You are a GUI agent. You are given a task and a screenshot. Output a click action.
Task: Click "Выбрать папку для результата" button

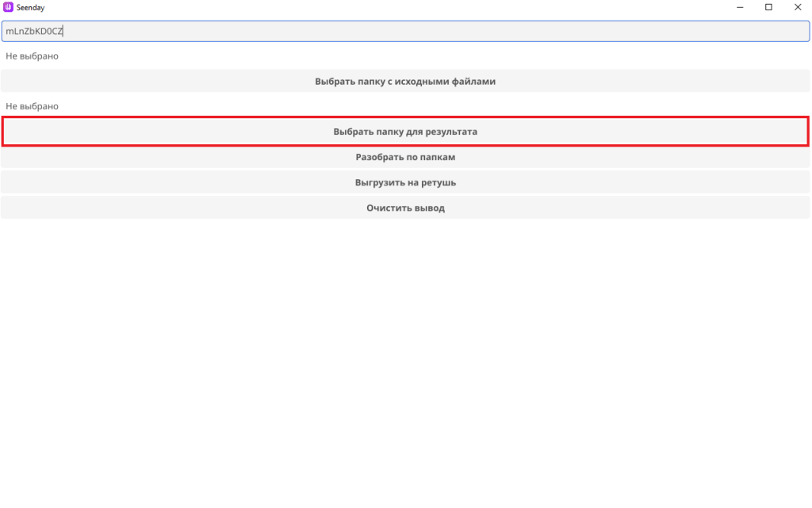click(x=405, y=132)
